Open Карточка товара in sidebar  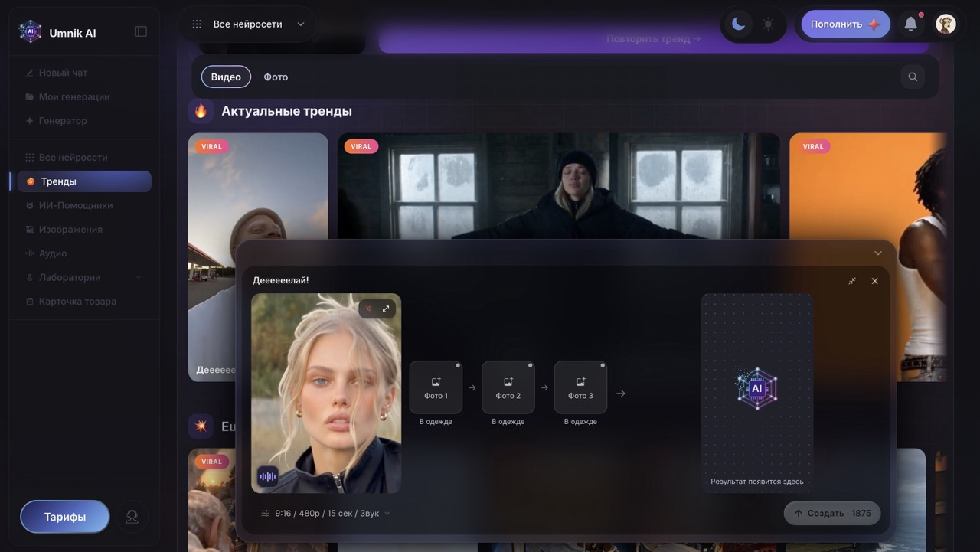point(84,301)
